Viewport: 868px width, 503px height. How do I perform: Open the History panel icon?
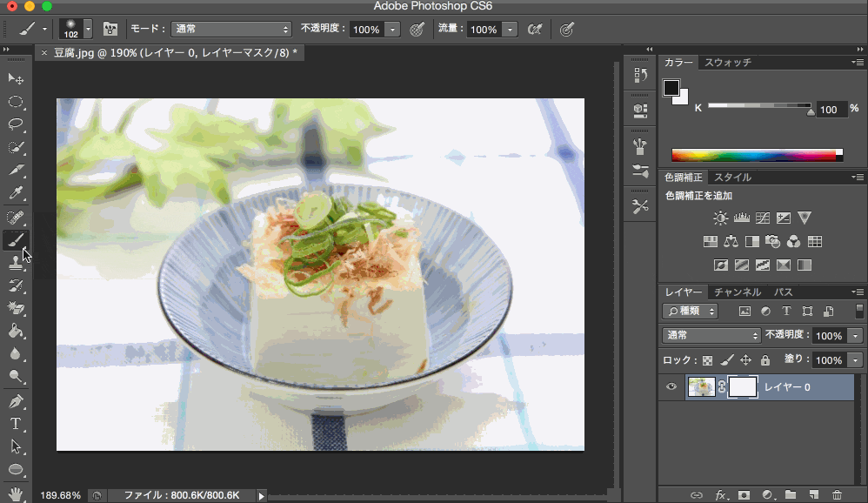(x=640, y=75)
